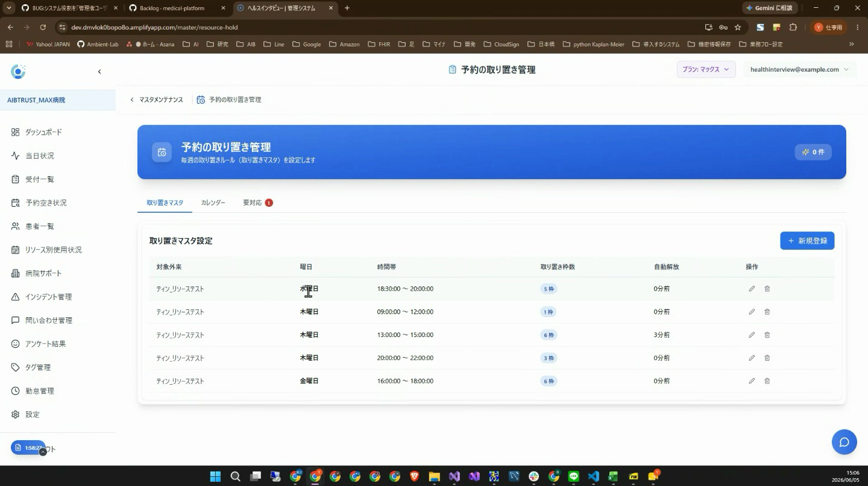Click the 3分前 auto-release value
868x486 pixels.
click(662, 335)
